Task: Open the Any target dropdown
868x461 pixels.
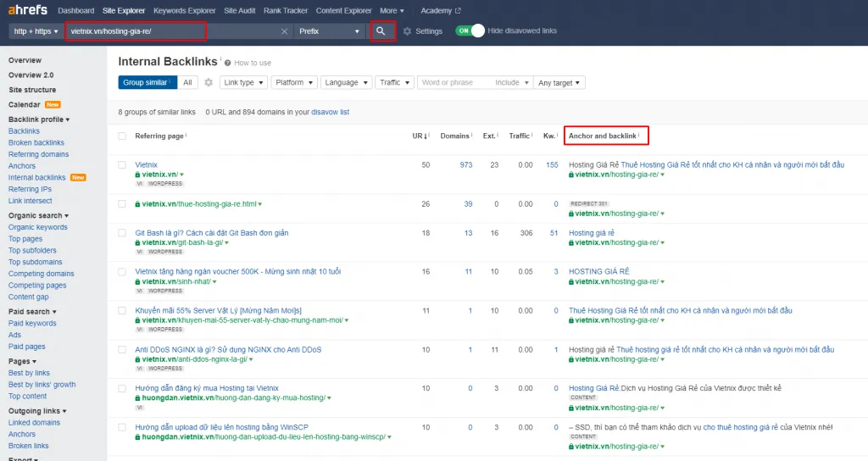Action: tap(559, 82)
